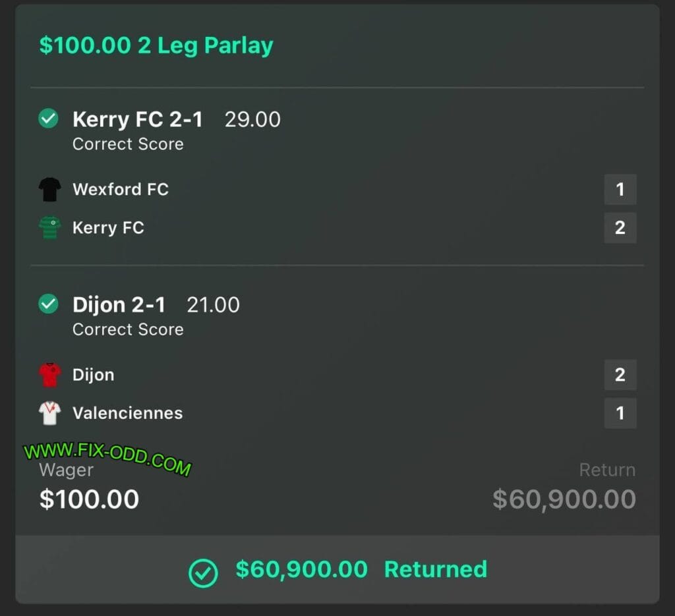The width and height of the screenshot is (675, 616).
Task: Click the Dijon red jersey icon
Action: [x=49, y=375]
